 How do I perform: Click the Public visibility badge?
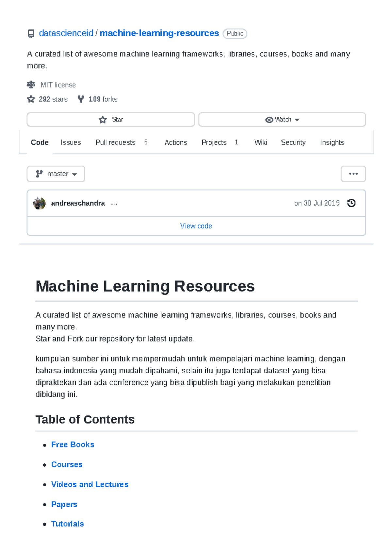point(235,34)
